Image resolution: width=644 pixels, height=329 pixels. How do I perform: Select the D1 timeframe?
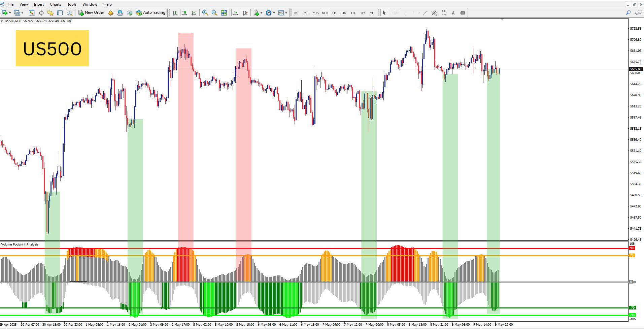[353, 13]
